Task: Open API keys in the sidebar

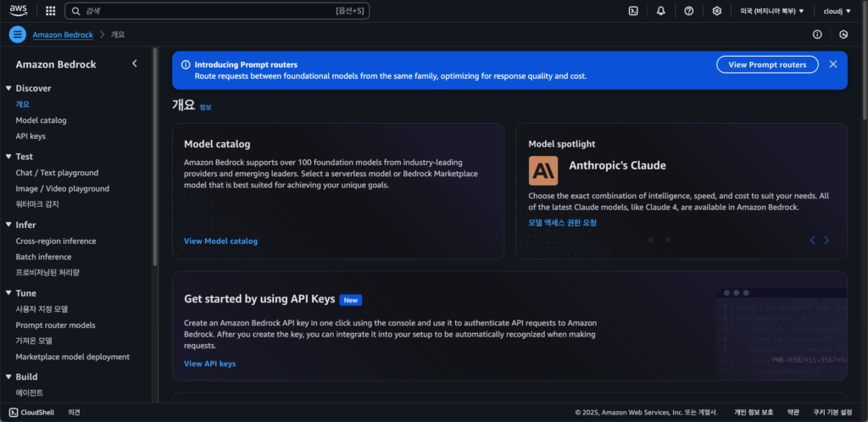Action: click(31, 136)
